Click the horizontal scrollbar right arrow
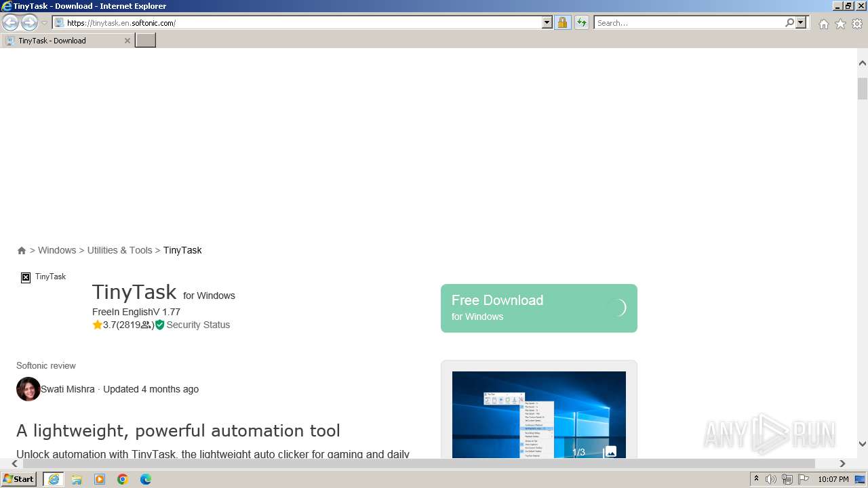 [842, 464]
